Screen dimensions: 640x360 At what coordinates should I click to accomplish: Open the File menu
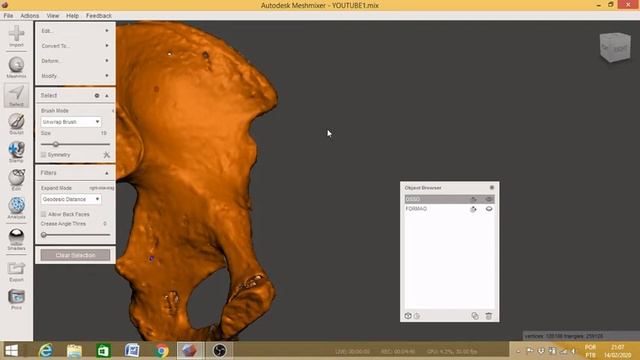(8, 16)
